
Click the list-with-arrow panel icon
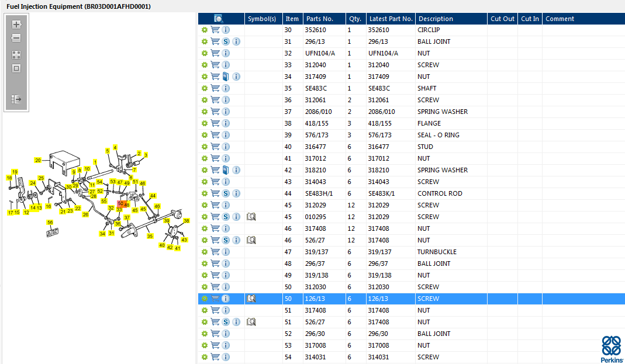point(16,99)
